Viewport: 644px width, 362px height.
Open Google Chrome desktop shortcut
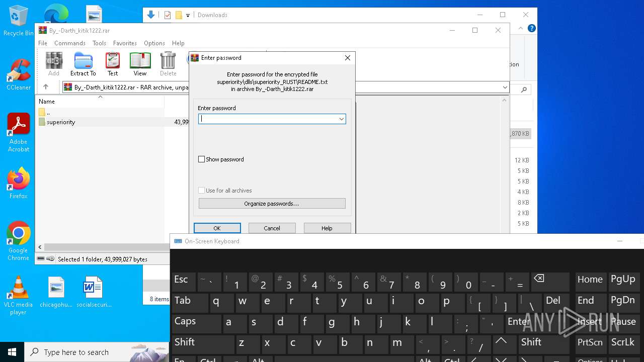click(19, 241)
